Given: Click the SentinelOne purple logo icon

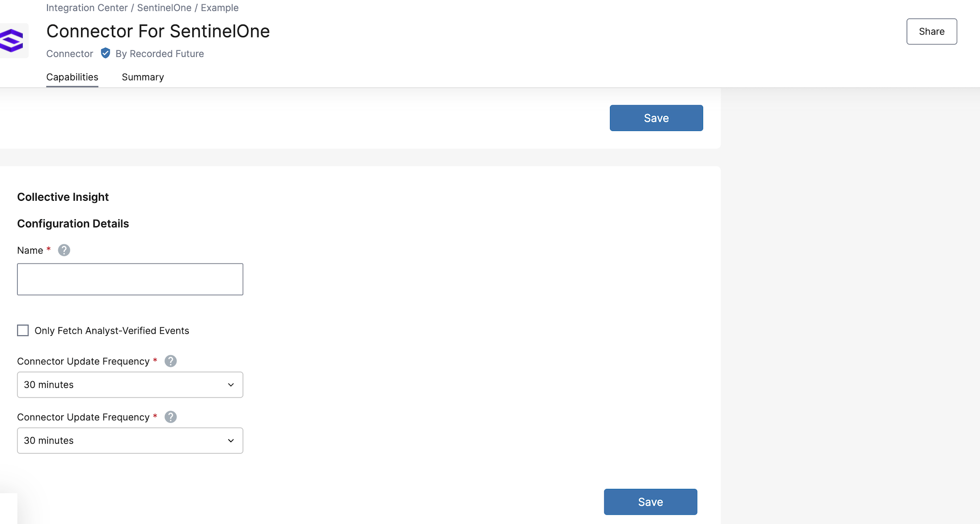Looking at the screenshot, I should tap(12, 40).
